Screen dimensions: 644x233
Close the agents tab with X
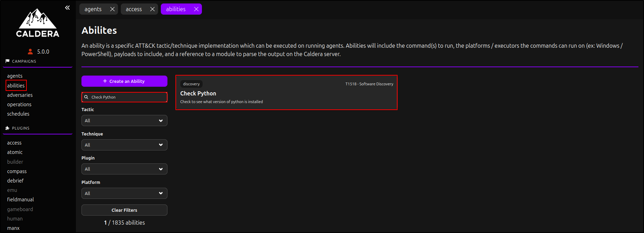(x=112, y=9)
